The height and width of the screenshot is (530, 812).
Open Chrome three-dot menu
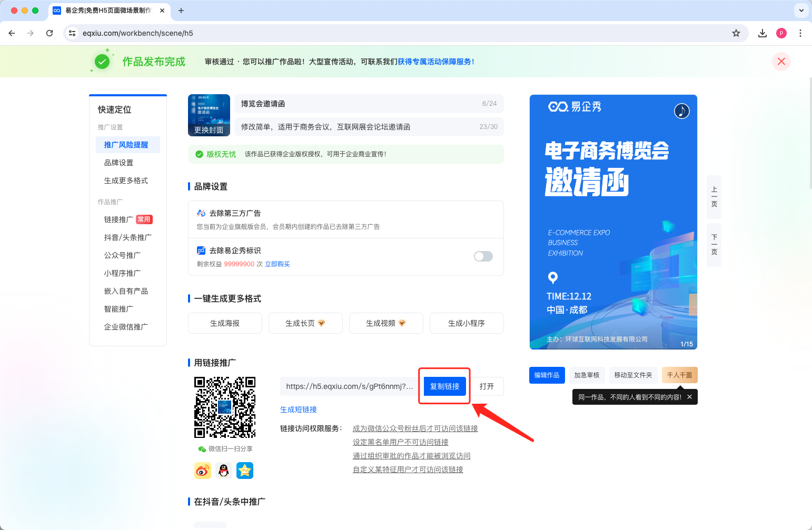click(800, 33)
